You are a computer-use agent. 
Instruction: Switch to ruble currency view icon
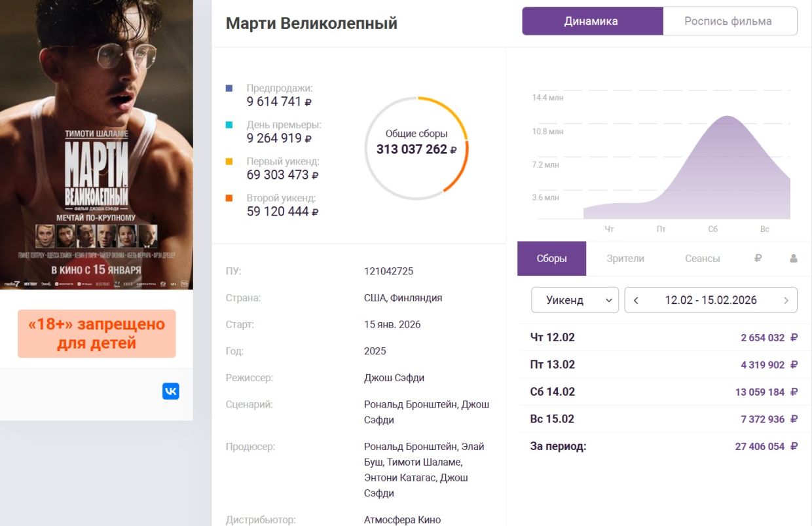coord(758,258)
